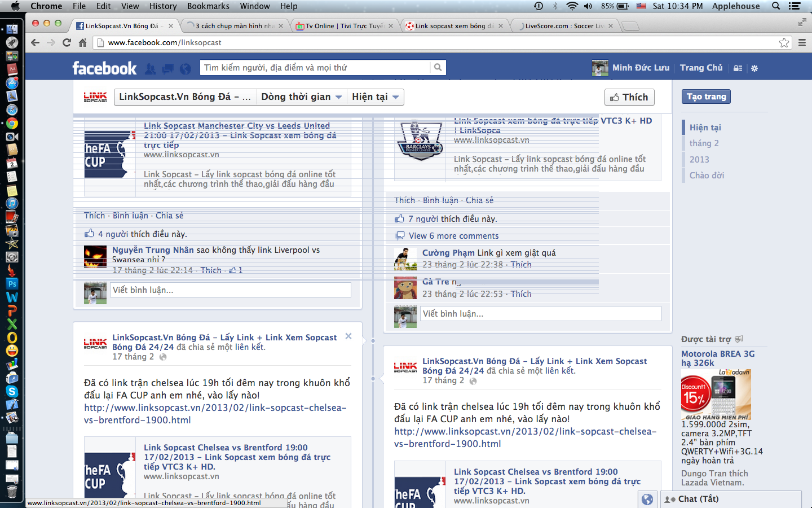The image size is (812, 508).
Task: Click Viết bình luận box under Gà Tre comment
Action: pyautogui.click(x=541, y=314)
